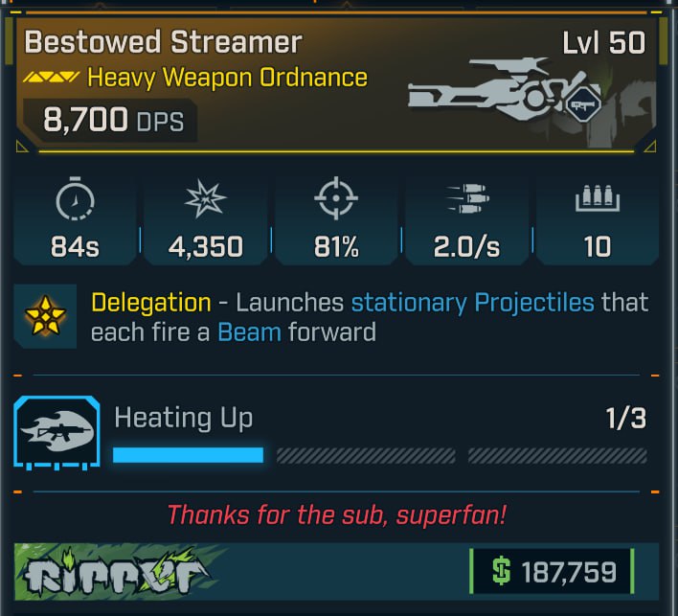
Task: Click the yellow rarity chevrons icon
Action: click(51, 78)
